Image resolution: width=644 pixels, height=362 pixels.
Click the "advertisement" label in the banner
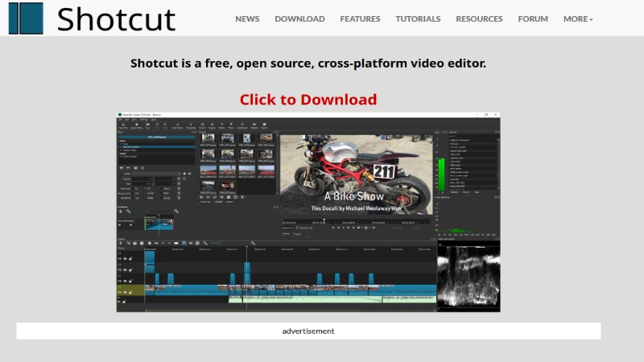[x=308, y=331]
